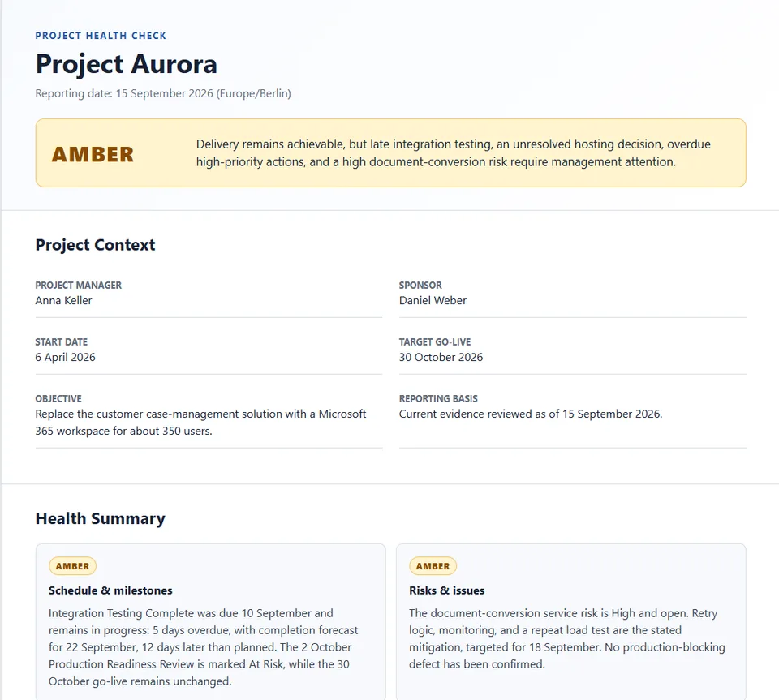Click the 'START DATE' field label
Viewport: 779px width, 700px height.
point(61,342)
